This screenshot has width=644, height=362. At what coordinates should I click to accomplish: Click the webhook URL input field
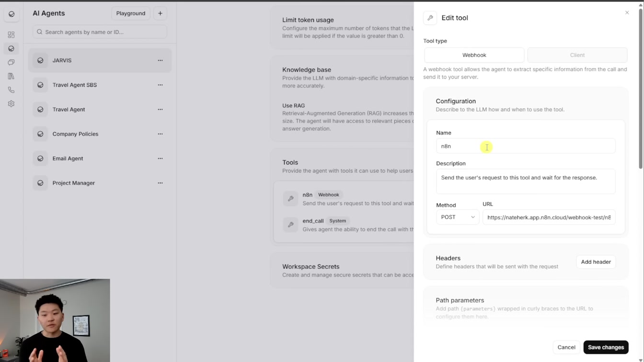549,217
